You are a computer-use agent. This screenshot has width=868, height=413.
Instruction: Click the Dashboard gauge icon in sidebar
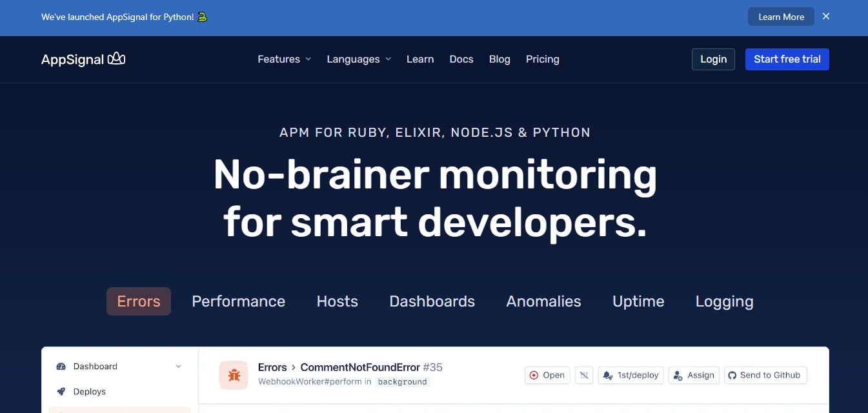pos(61,366)
